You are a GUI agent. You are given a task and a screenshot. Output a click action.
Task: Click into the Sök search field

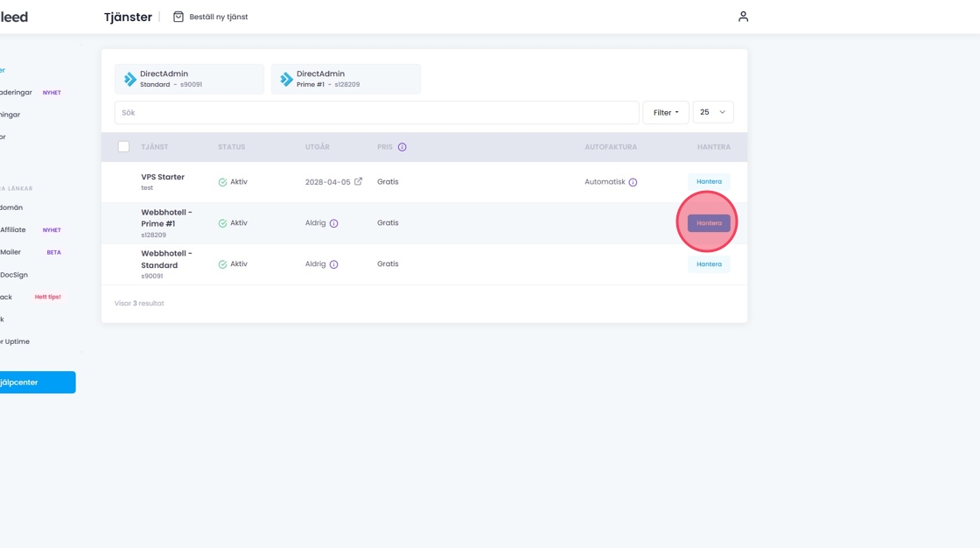click(x=376, y=112)
